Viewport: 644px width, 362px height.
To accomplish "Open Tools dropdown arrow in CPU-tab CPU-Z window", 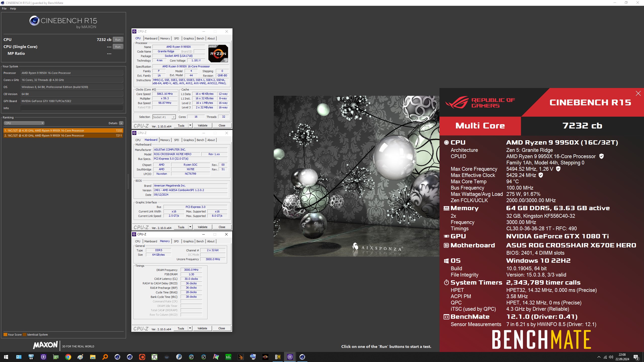I will click(x=190, y=125).
